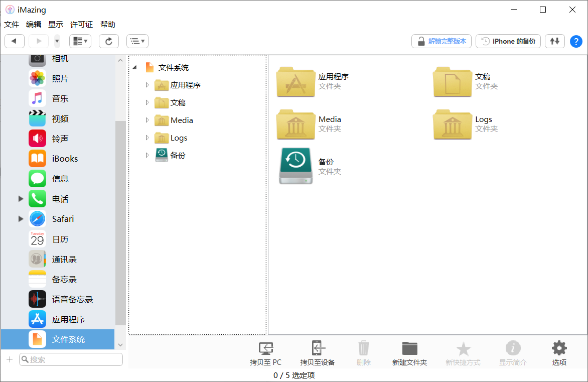Click the plus add button beside search
The image size is (588, 382).
click(10, 359)
